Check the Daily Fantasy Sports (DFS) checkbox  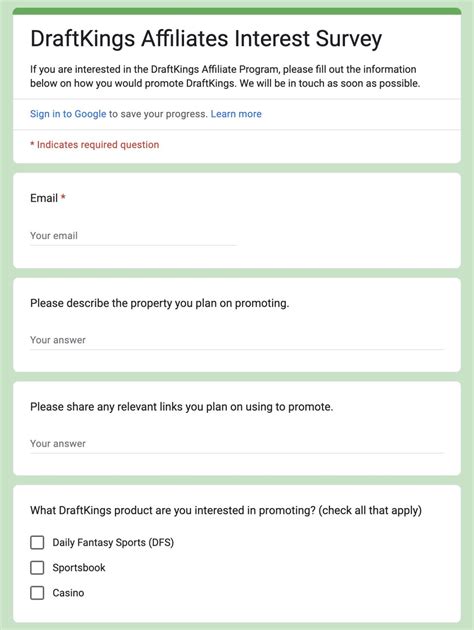tap(37, 542)
